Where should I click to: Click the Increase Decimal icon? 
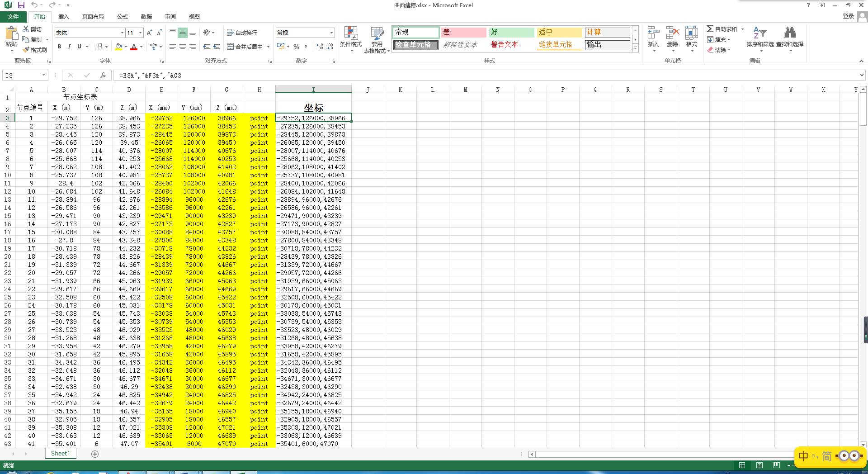click(x=320, y=47)
